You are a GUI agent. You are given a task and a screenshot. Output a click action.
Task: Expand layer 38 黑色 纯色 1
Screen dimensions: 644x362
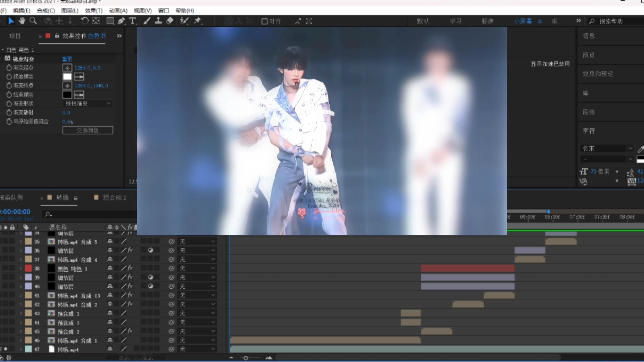21,268
